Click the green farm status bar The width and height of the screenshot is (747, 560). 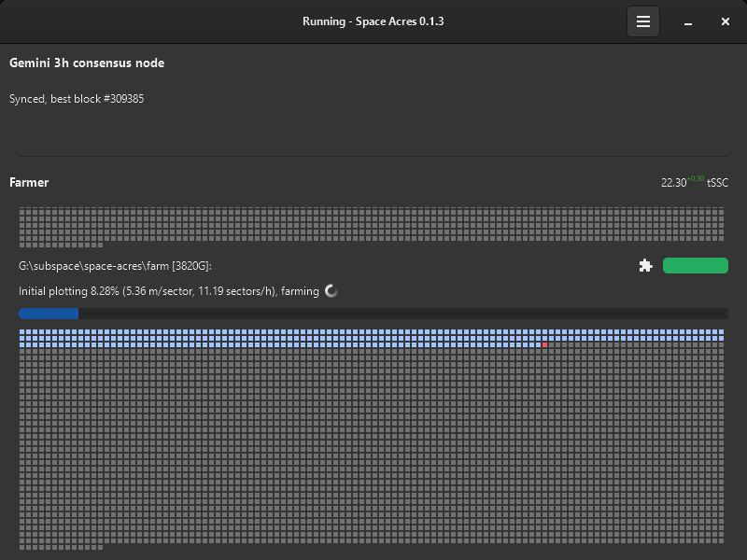695,266
